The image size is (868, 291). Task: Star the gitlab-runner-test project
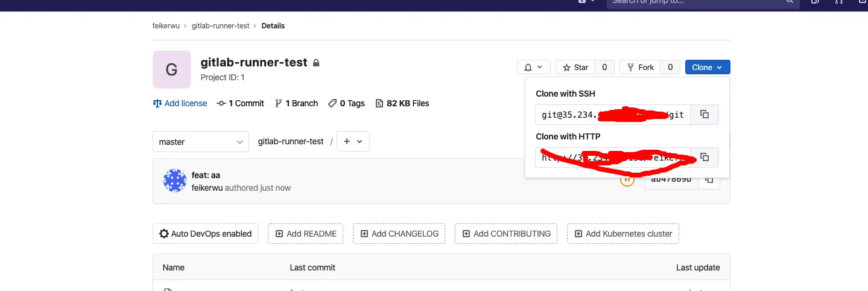pos(575,68)
